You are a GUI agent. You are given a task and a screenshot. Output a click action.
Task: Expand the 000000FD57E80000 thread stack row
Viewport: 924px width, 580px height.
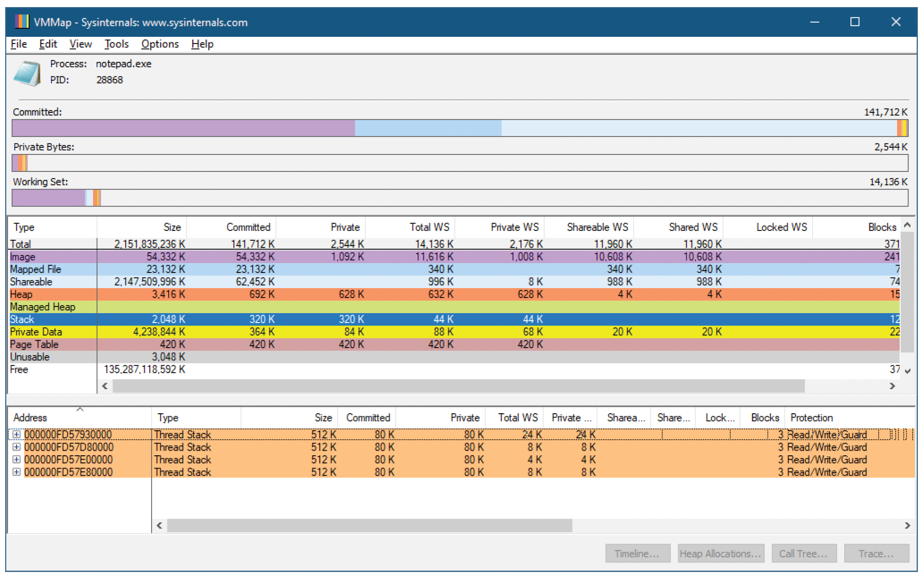pos(17,472)
